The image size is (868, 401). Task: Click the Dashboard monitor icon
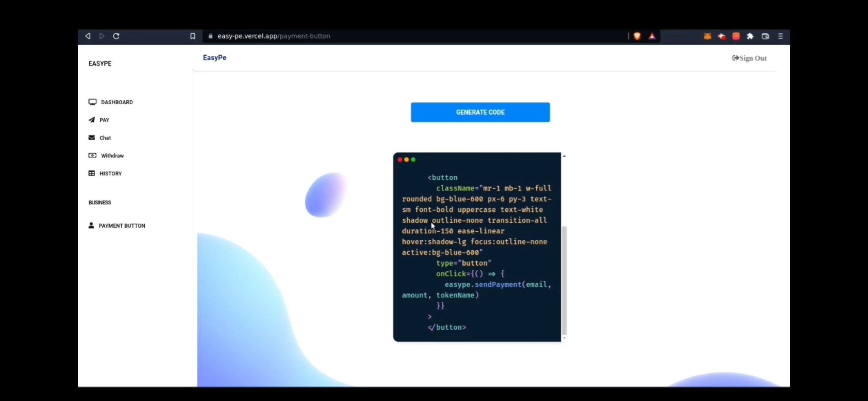[x=92, y=102]
